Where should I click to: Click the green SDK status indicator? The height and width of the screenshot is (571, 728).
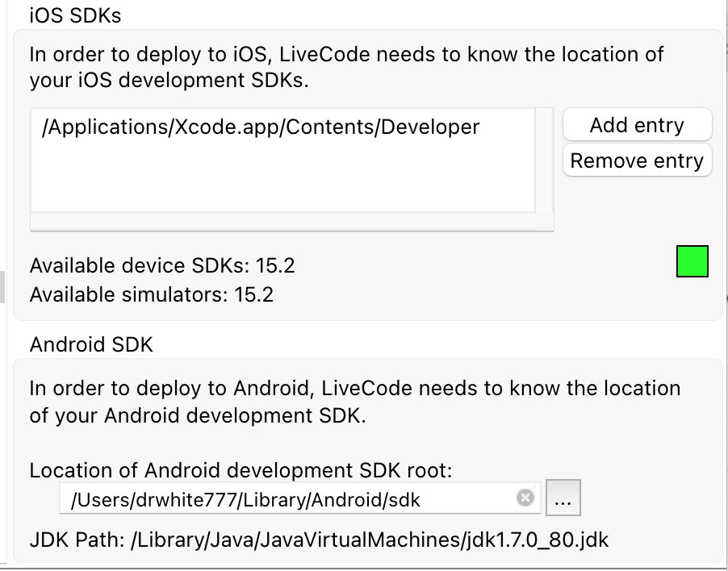click(x=692, y=262)
